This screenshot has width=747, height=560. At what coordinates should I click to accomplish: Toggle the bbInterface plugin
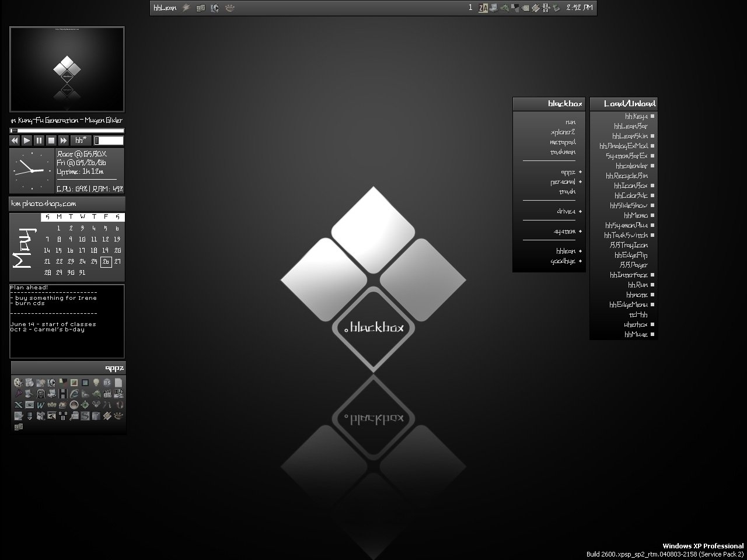click(x=624, y=275)
